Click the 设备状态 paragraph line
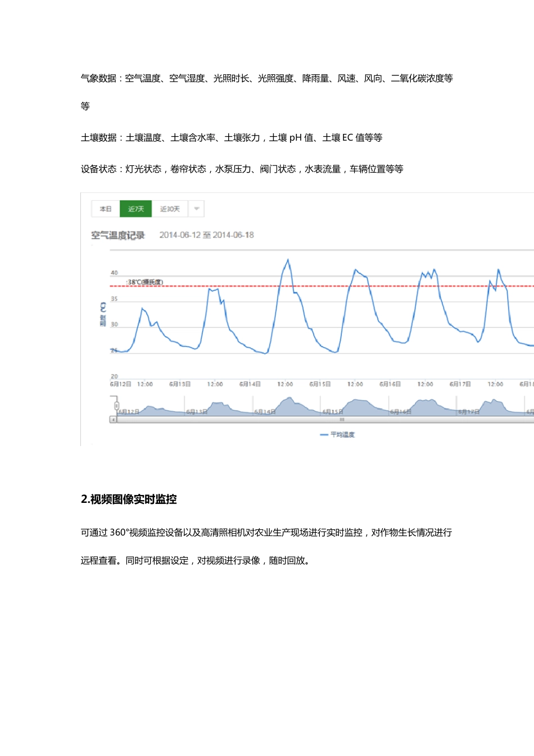 tap(242, 169)
